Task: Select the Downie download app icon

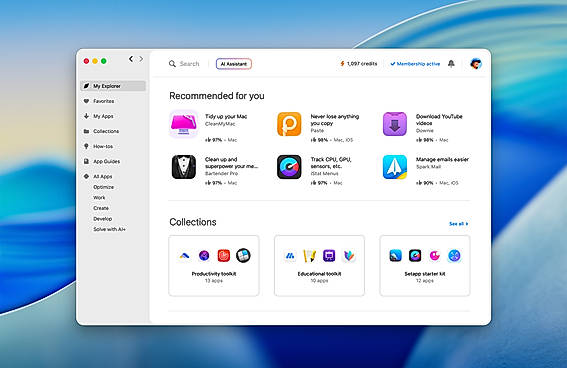Action: [x=395, y=124]
